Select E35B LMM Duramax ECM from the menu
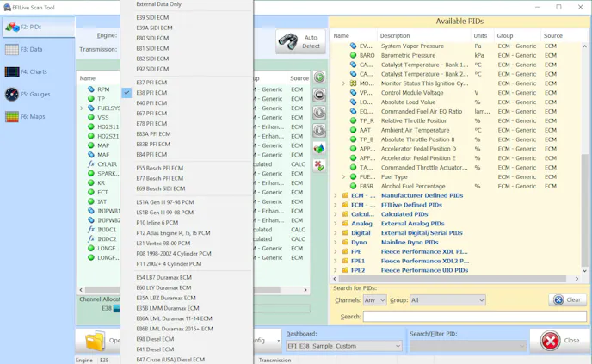Screen dimensions: 592x364 [x=167, y=308]
